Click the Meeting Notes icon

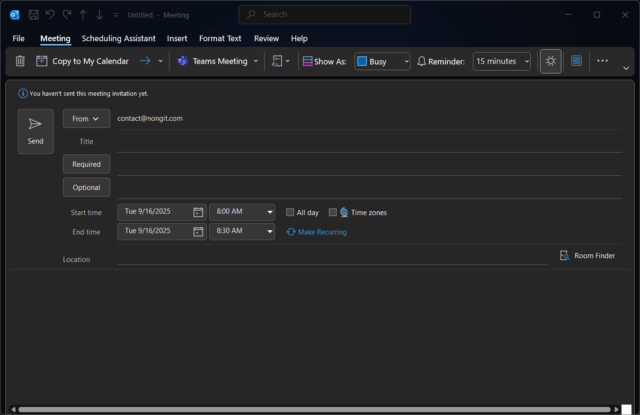point(277,61)
